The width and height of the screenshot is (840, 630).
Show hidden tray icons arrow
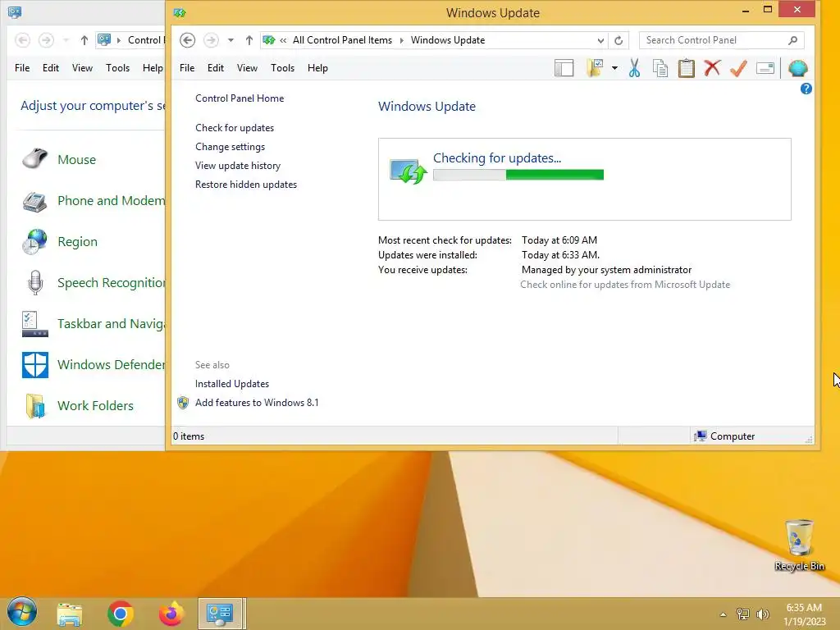coord(724,614)
